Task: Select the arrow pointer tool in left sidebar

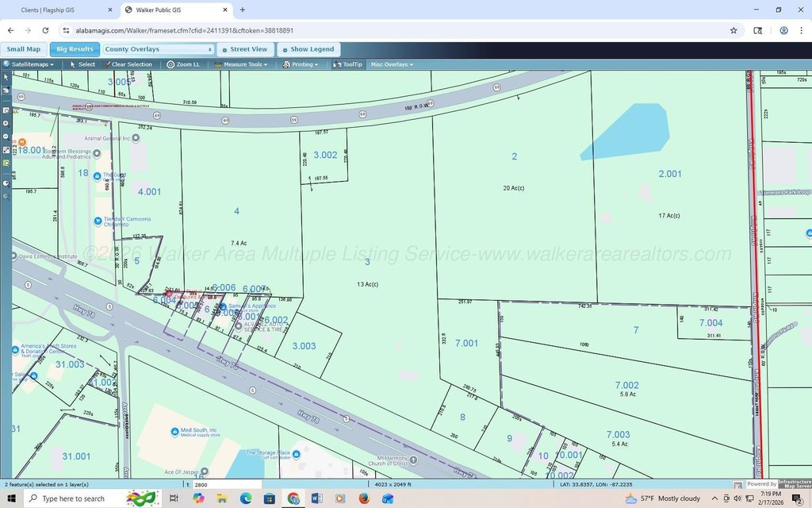Action: (x=6, y=77)
